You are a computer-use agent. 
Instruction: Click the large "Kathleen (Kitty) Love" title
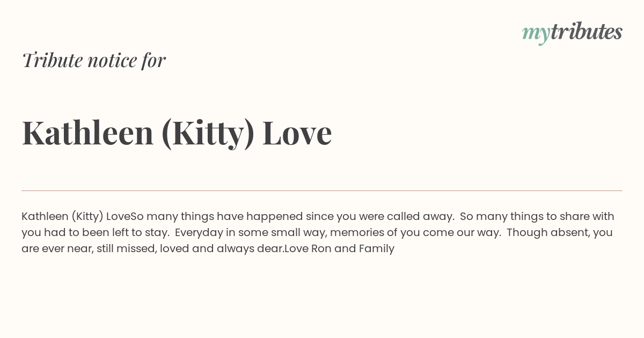(177, 133)
